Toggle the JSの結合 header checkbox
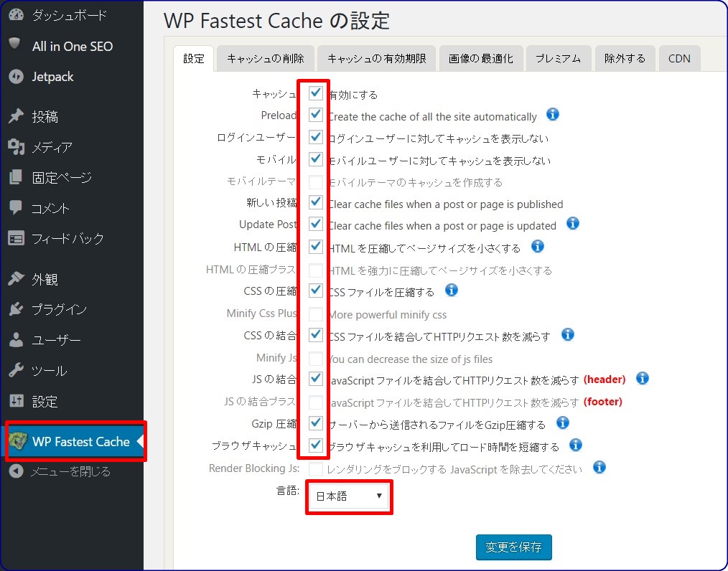728x571 pixels. coord(316,379)
